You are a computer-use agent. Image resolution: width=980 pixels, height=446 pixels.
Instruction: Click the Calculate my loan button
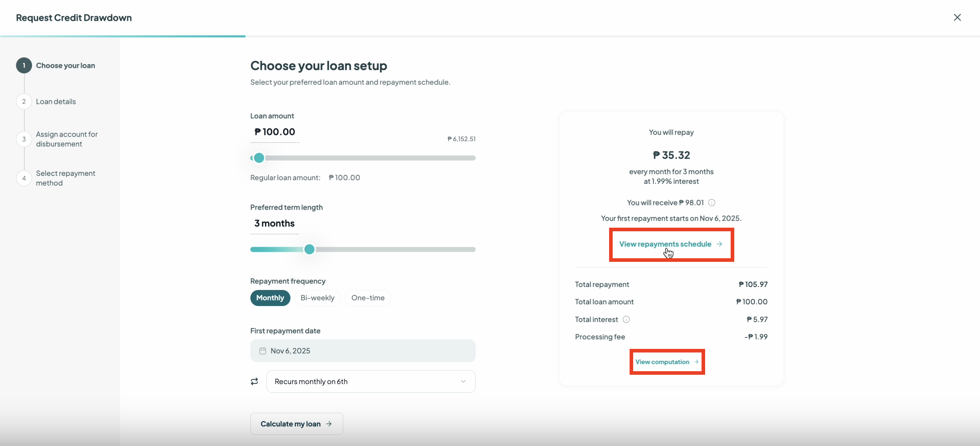click(296, 424)
